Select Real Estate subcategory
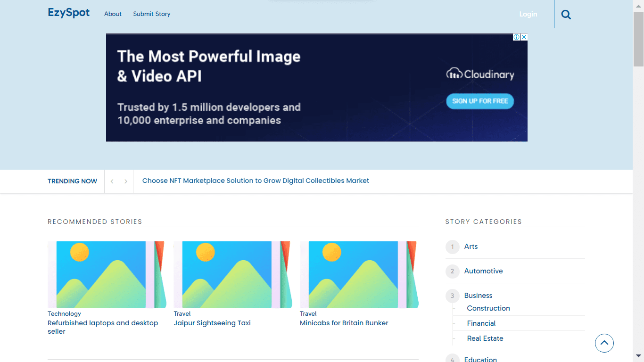Screen dimensions: 644x362 (x=485, y=338)
